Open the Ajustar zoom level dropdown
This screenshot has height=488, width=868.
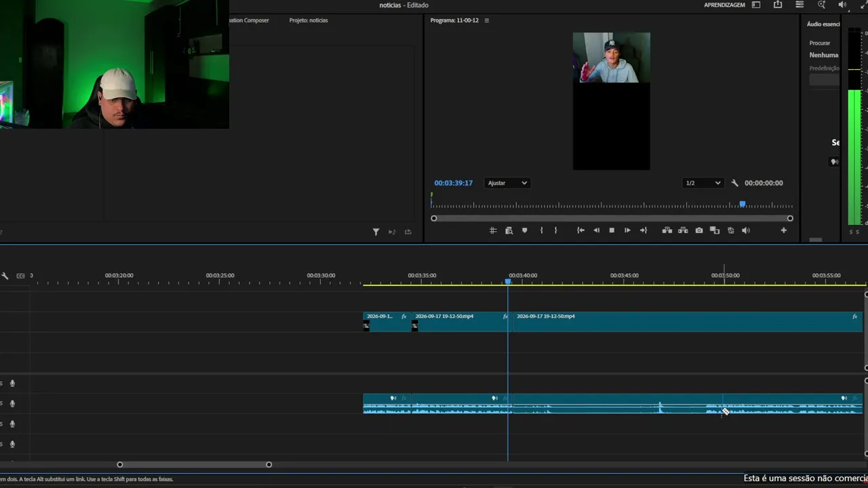[507, 183]
